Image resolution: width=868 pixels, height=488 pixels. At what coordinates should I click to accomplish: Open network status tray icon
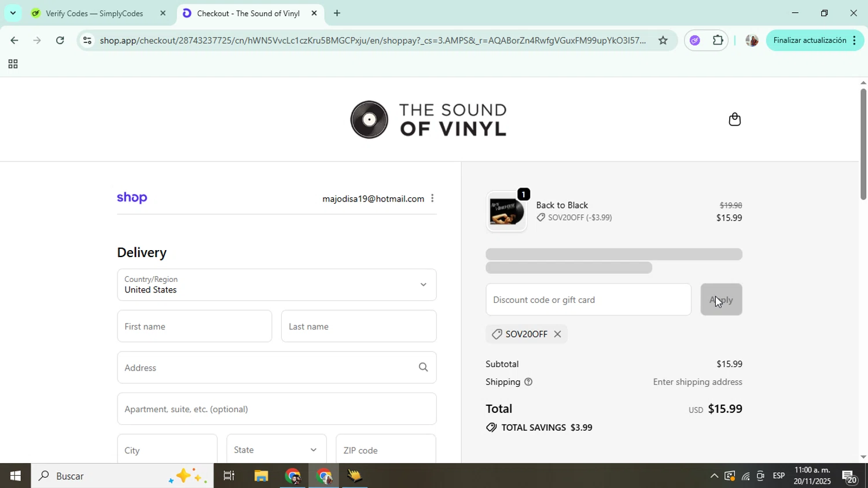(x=745, y=476)
